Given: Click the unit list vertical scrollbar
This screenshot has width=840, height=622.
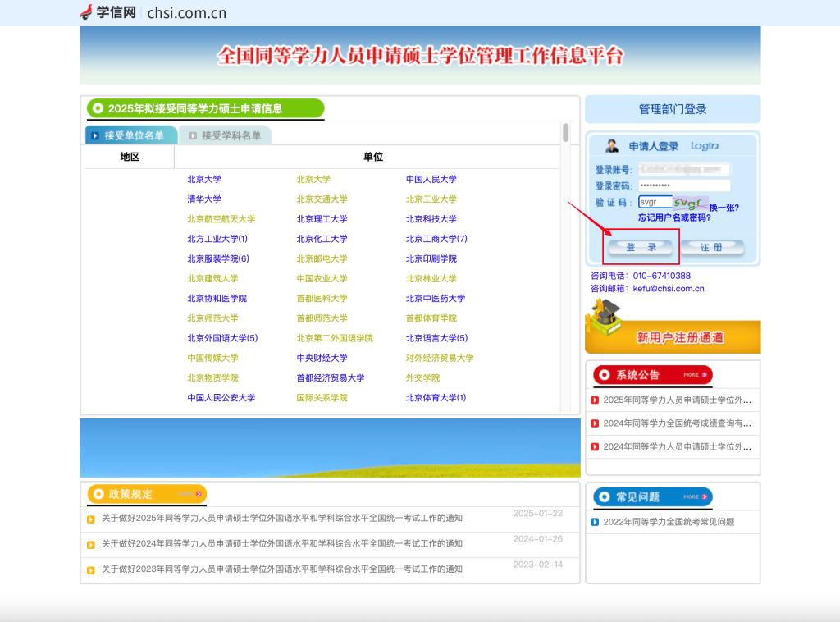Looking at the screenshot, I should [565, 133].
